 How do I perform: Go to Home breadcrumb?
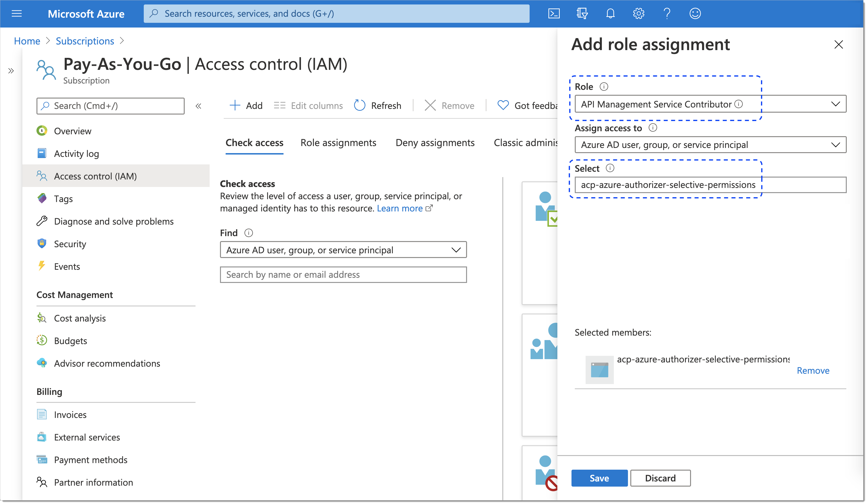pyautogui.click(x=27, y=41)
